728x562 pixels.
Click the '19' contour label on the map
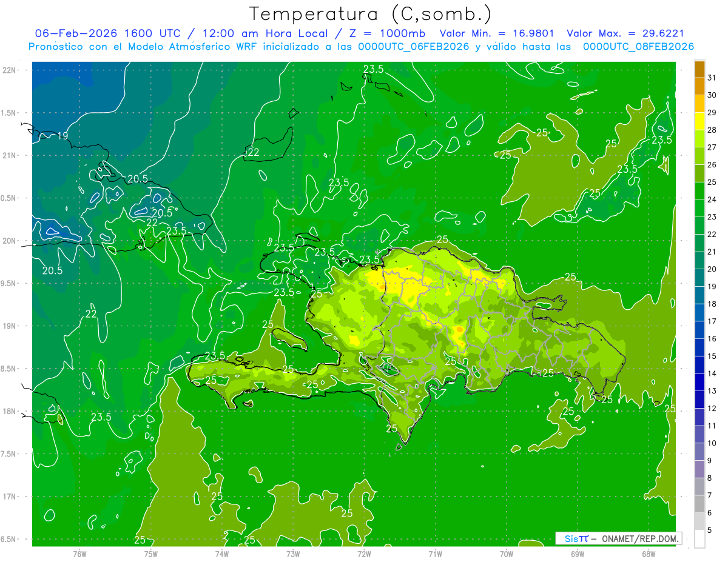pos(62,136)
